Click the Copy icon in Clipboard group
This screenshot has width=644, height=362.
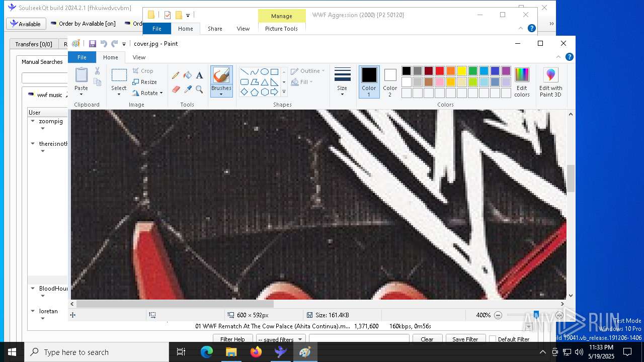point(98,82)
